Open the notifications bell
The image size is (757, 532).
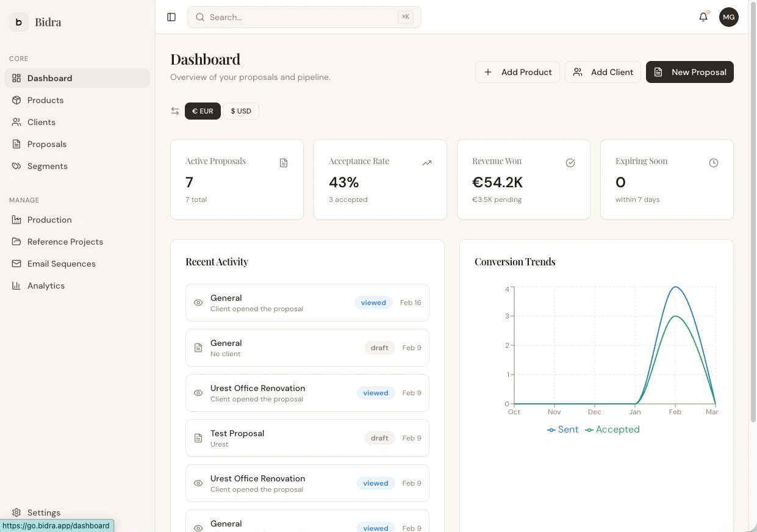click(x=703, y=17)
